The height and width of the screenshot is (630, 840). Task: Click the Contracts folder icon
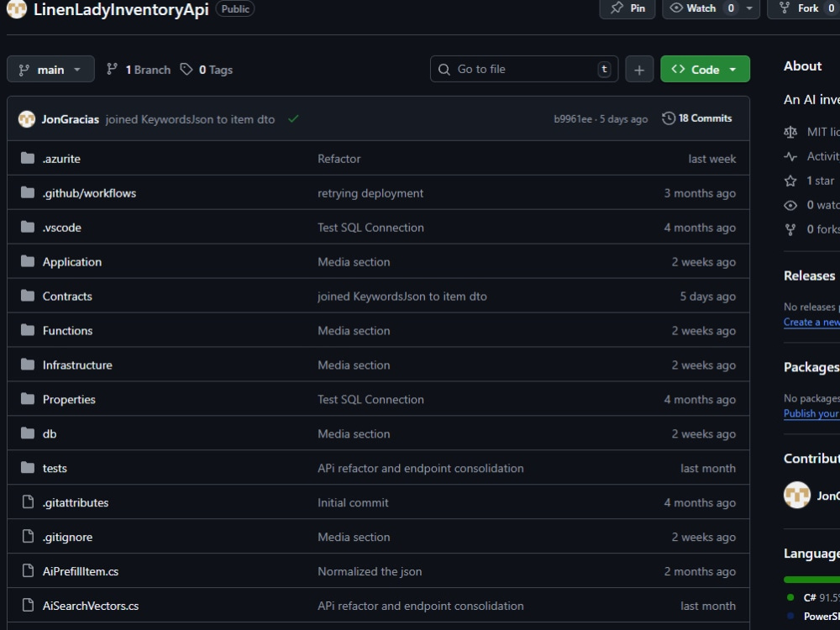(28, 295)
